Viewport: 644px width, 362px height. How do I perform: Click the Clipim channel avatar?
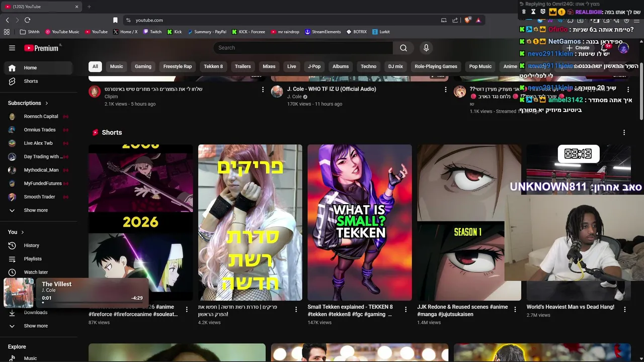point(95,92)
